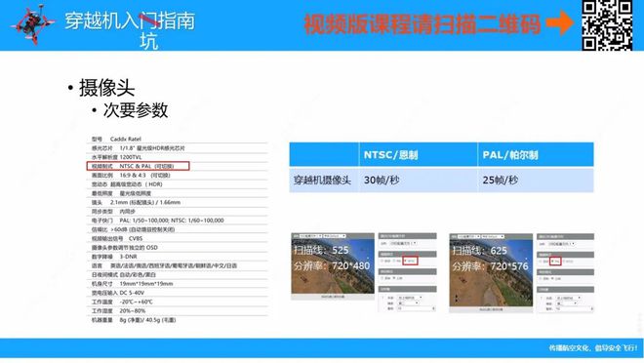
Task: Click the bottom stepper arrows in the left settings panel
Action: pos(433,308)
